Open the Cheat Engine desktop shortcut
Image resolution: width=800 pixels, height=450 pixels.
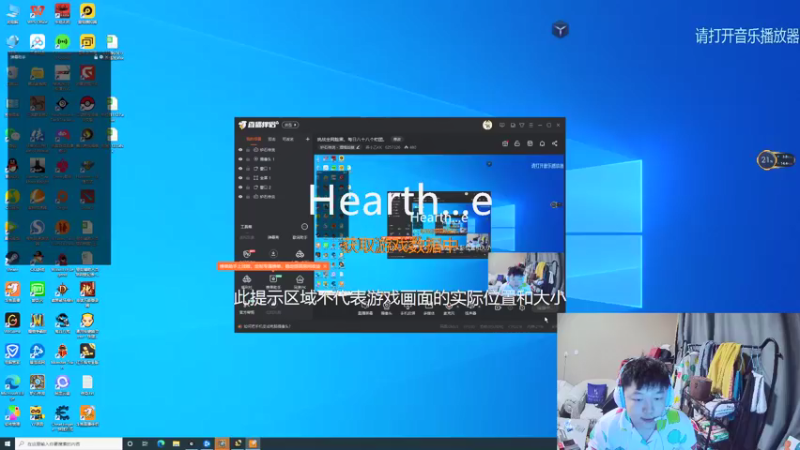(62, 417)
